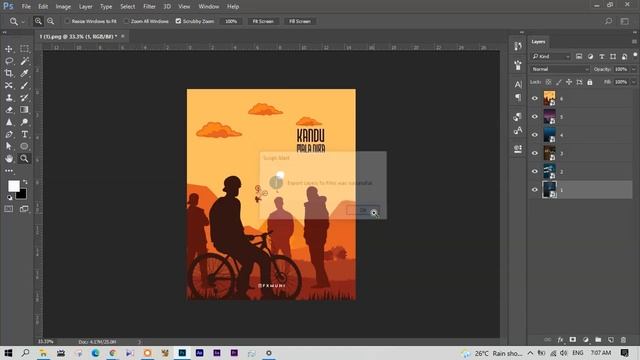Open the layer filter Kind dropdown
The image size is (640, 360).
pos(551,56)
